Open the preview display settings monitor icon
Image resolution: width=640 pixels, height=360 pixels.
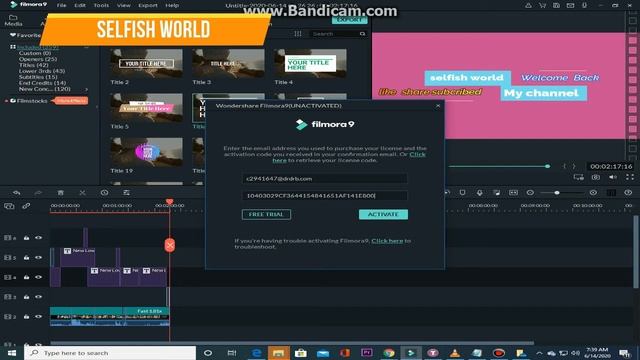[x=579, y=177]
